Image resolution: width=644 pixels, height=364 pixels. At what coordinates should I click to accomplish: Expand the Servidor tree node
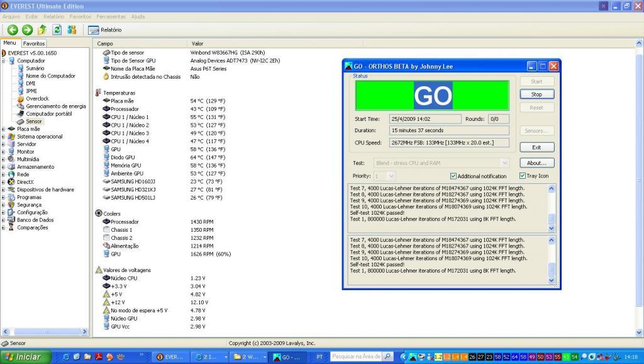tap(3, 144)
